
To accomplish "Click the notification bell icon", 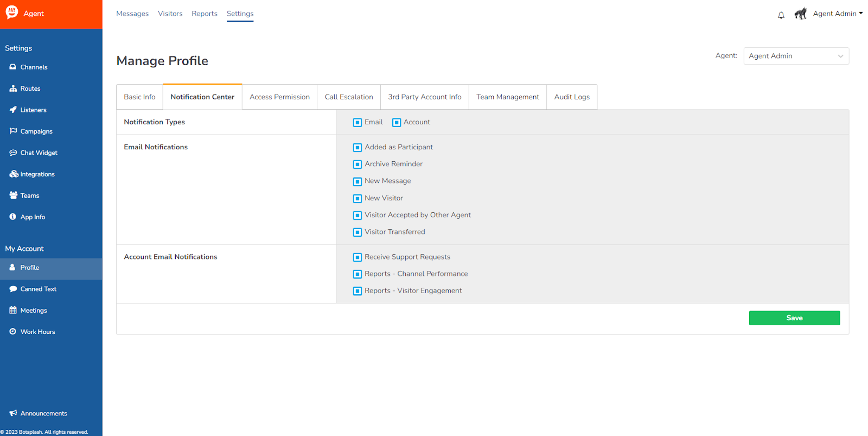I will [x=781, y=15].
